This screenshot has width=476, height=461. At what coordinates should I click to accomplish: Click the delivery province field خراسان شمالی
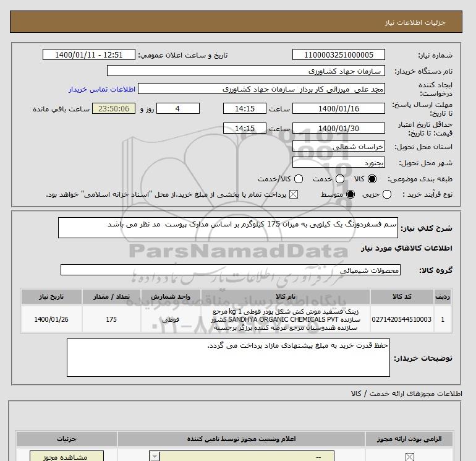(x=339, y=146)
